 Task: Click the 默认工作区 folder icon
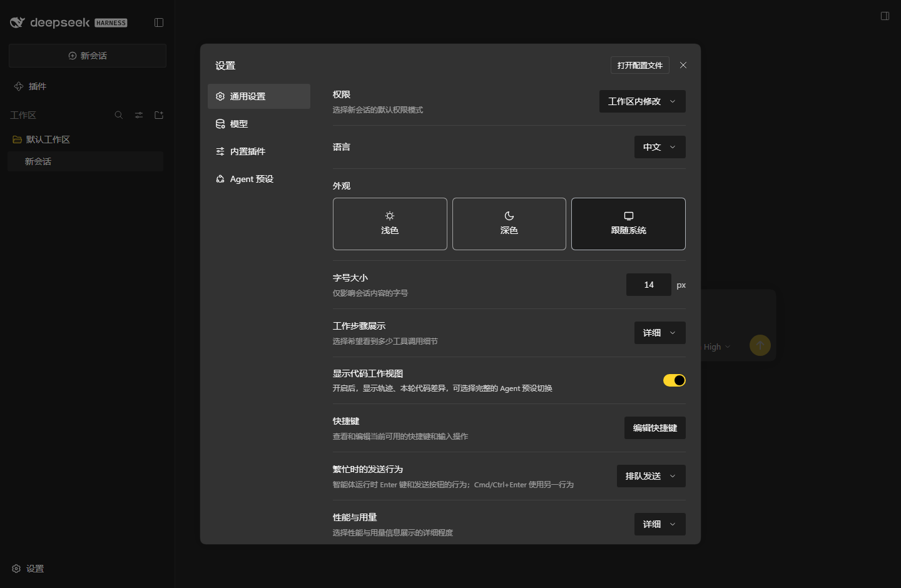[x=17, y=139]
